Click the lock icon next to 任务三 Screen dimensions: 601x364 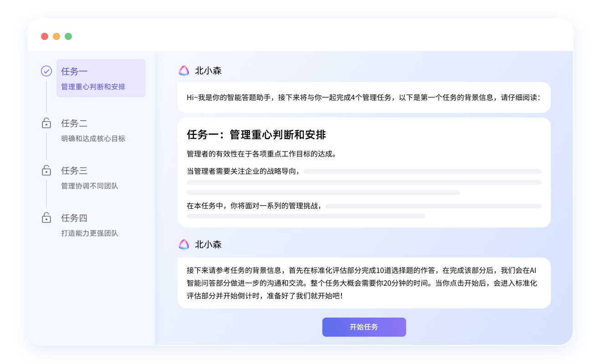coord(46,171)
